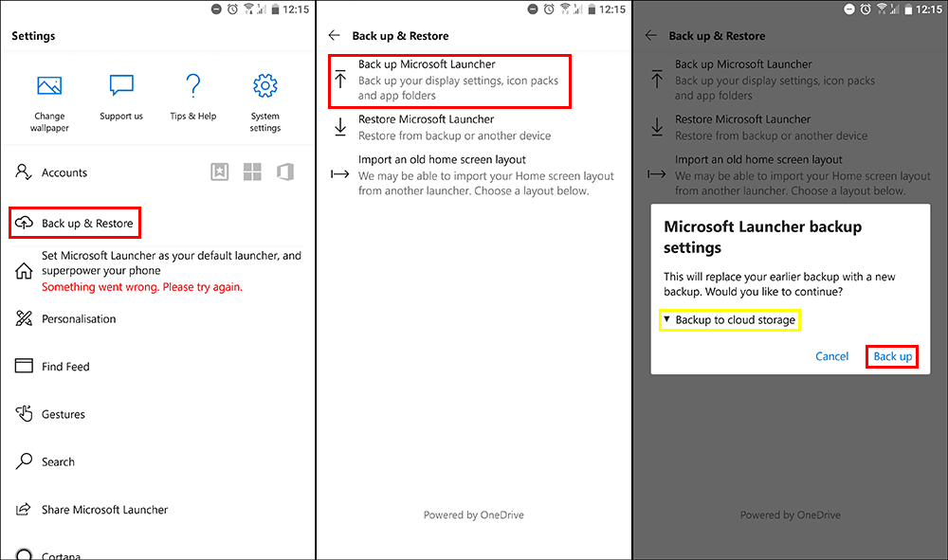
Task: Tap the share arrow icon
Action: 23,509
